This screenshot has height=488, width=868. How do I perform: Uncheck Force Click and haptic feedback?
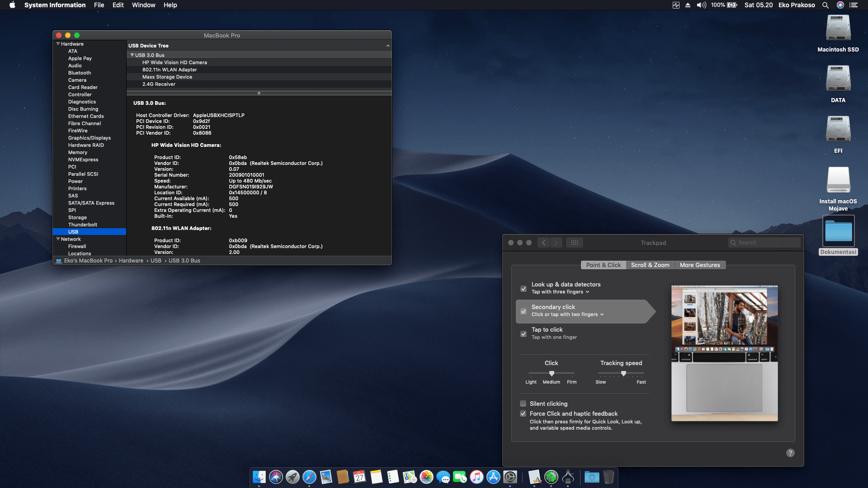[523, 413]
